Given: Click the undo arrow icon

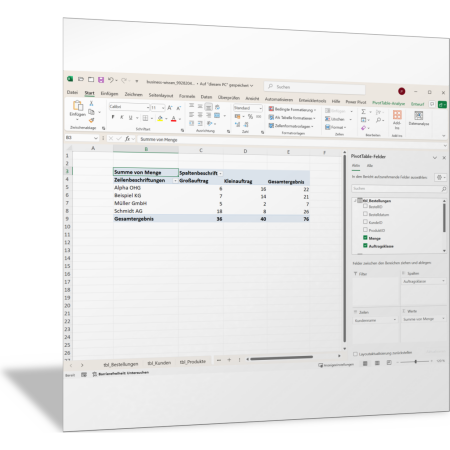Looking at the screenshot, I should pos(111,80).
